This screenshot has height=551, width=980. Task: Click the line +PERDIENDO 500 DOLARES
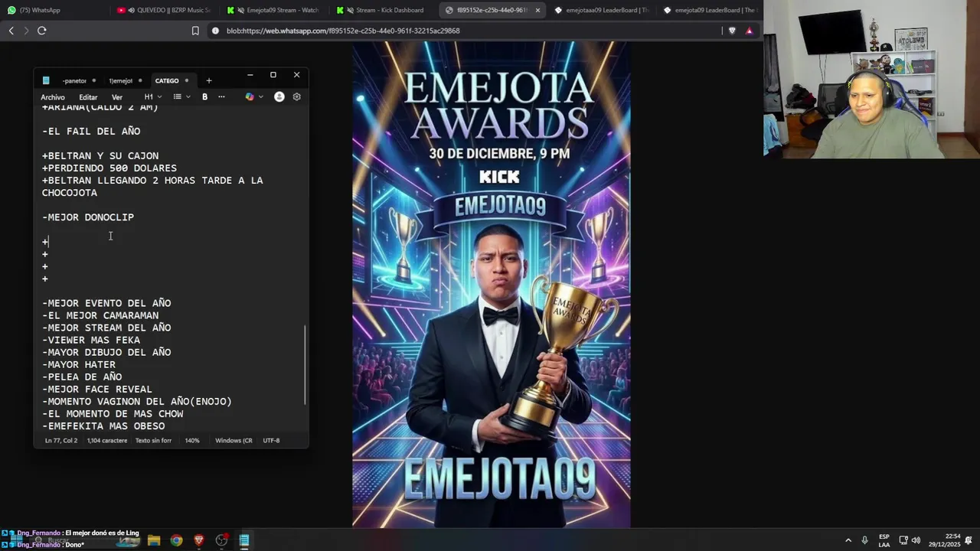(109, 168)
